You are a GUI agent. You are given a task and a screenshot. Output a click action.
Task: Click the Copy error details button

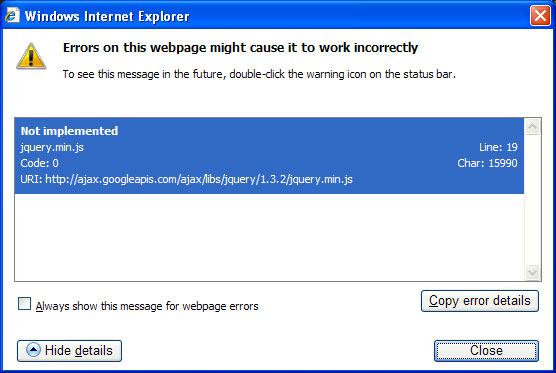point(480,301)
